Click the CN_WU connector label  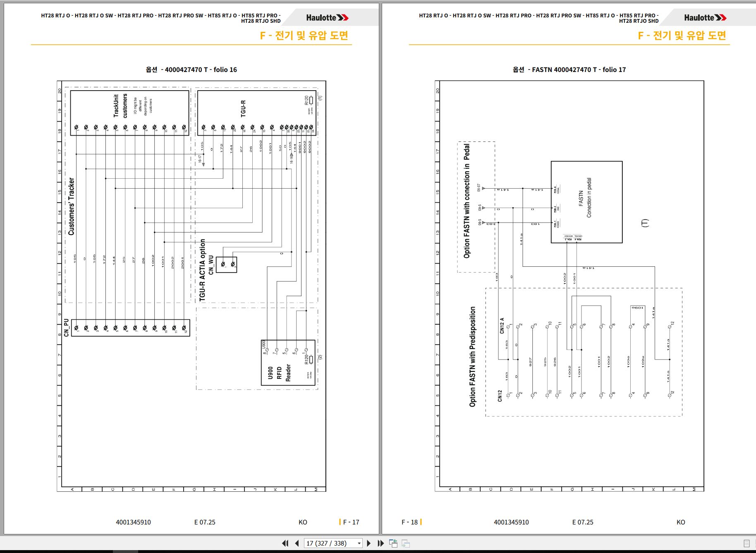click(x=211, y=265)
